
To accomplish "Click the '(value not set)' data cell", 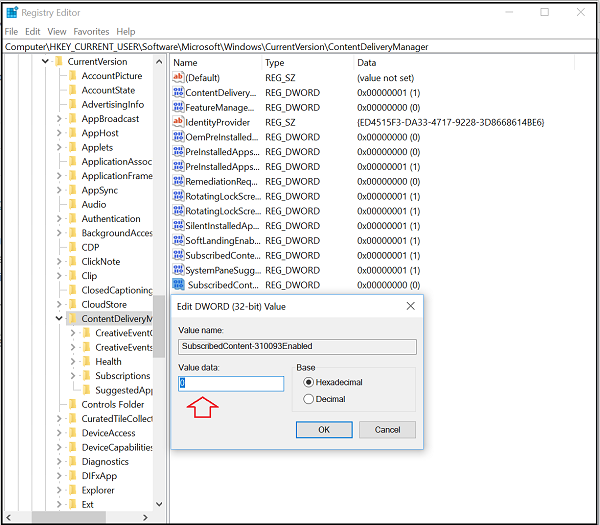I will point(385,78).
